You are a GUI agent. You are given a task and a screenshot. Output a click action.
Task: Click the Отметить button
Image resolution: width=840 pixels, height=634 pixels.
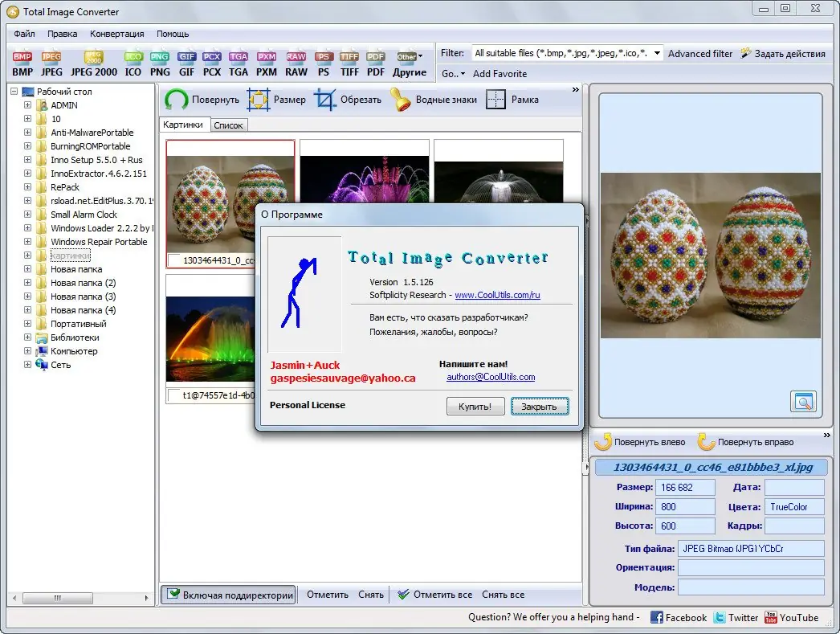[x=328, y=595]
